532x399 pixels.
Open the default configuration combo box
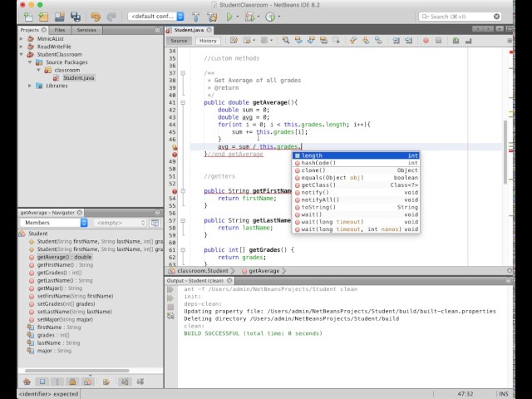(x=156, y=17)
